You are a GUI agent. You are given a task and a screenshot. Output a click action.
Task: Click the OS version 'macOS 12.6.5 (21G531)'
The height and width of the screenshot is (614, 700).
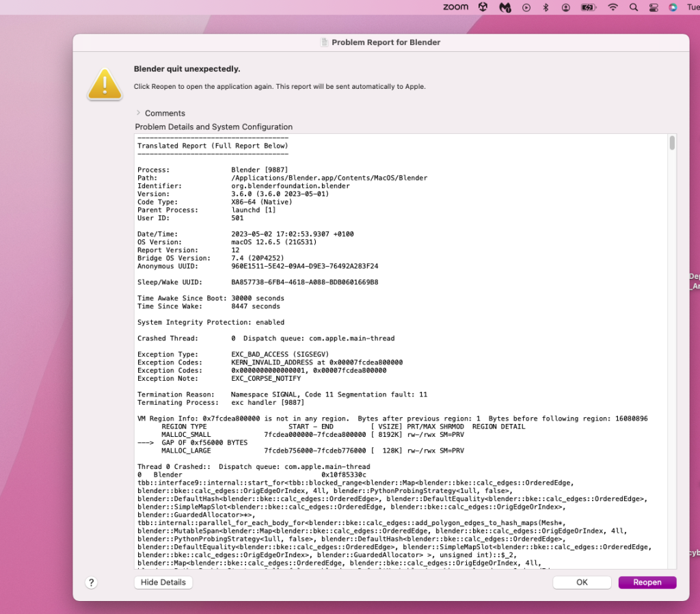click(273, 242)
